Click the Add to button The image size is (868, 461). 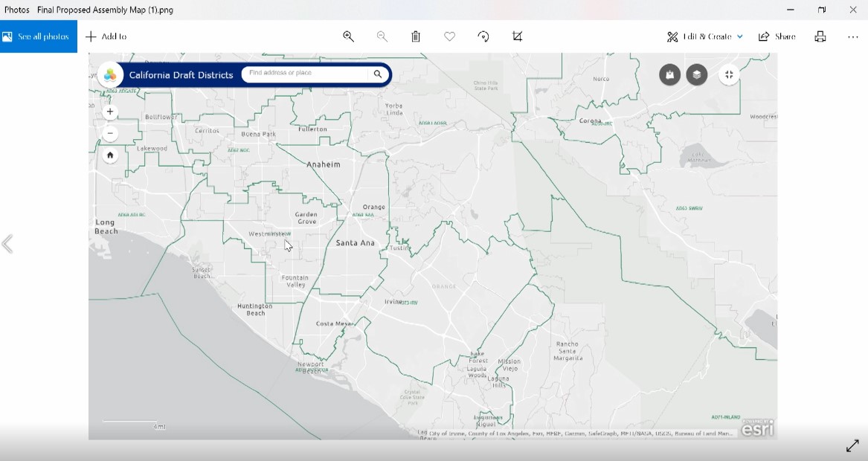point(106,36)
